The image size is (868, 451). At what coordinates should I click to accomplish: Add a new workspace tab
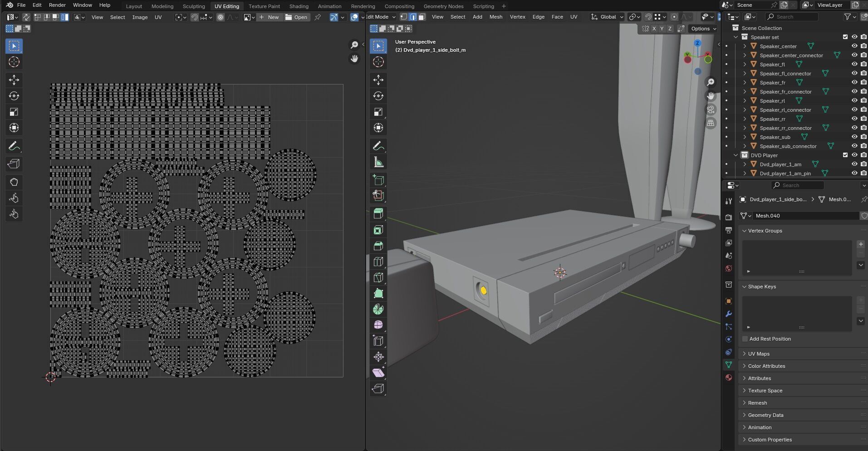point(504,6)
